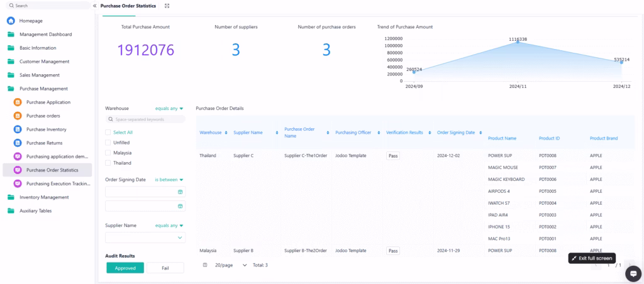Click the fullscreen expand icon beside the title

point(167,6)
